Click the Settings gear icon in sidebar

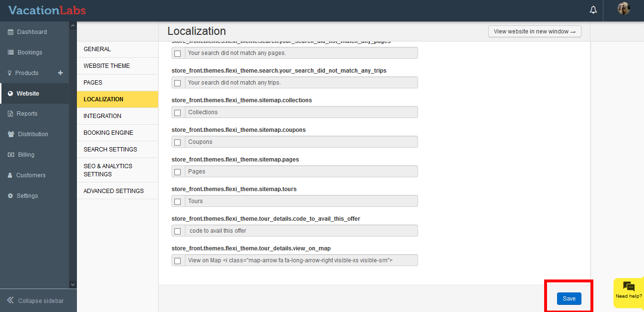tap(11, 196)
